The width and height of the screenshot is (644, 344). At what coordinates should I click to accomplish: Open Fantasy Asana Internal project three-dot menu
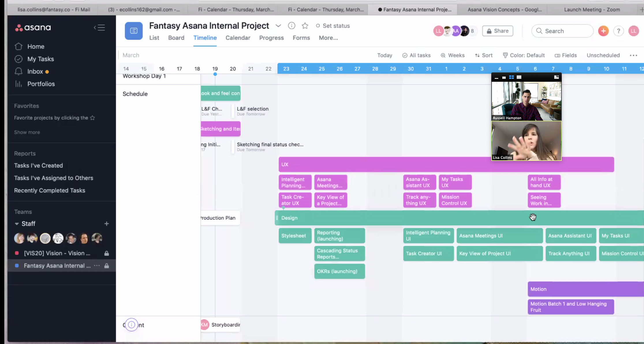[x=97, y=265]
